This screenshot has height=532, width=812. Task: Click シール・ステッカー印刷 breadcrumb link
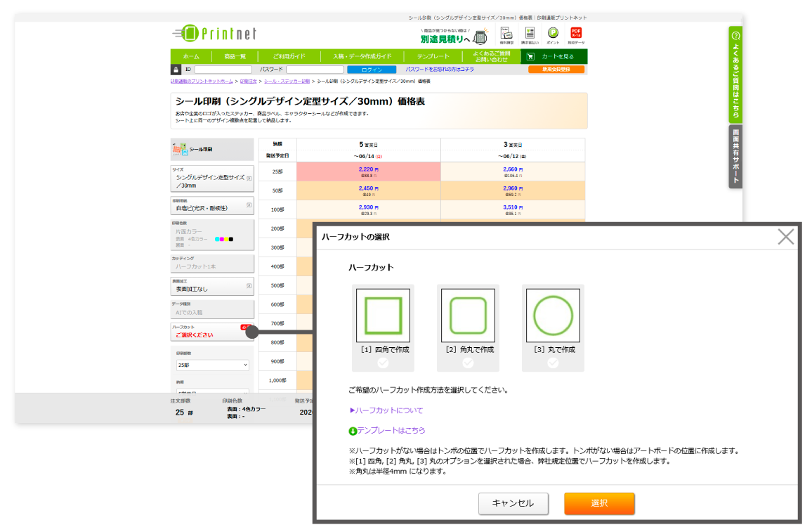click(x=287, y=82)
